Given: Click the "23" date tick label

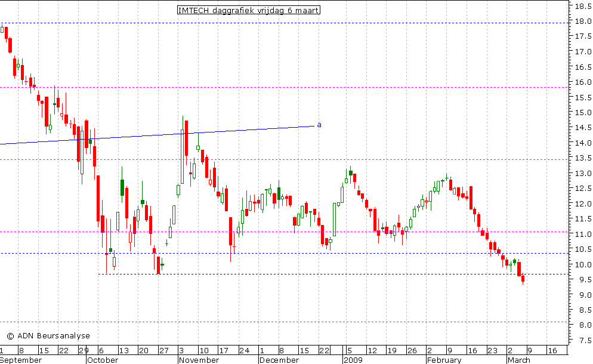Looking at the screenshot, I should 492,350.
